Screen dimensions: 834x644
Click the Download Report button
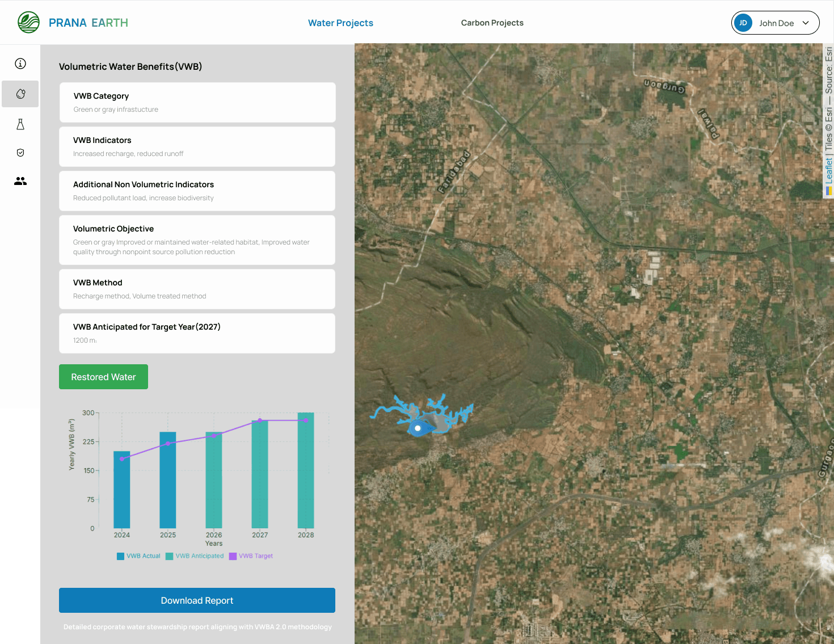coord(197,600)
